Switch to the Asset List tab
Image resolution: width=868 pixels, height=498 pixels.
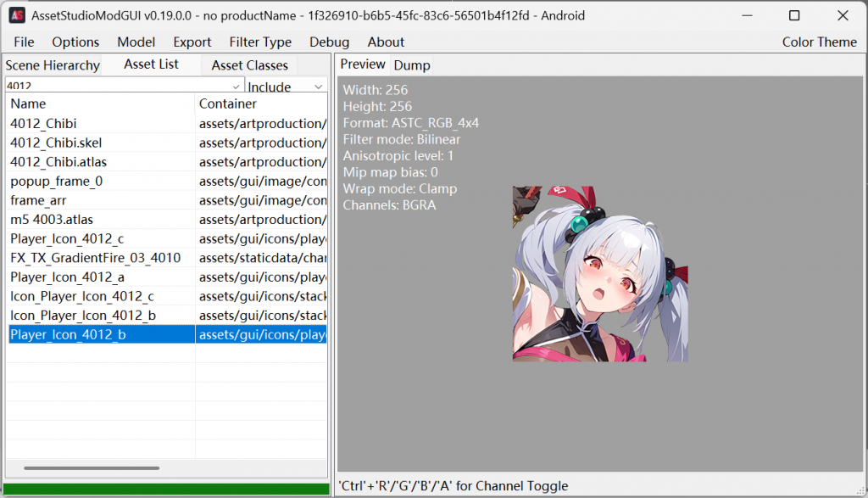tap(151, 64)
